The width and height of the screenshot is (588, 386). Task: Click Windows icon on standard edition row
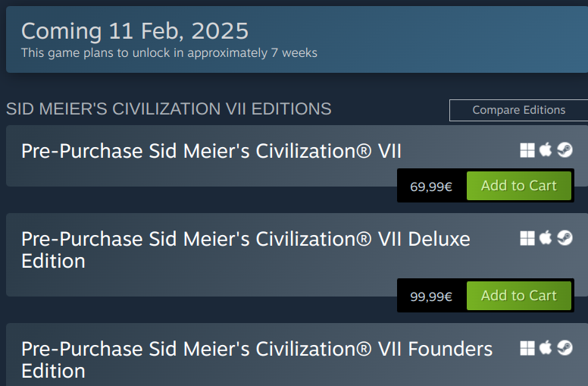tap(527, 150)
